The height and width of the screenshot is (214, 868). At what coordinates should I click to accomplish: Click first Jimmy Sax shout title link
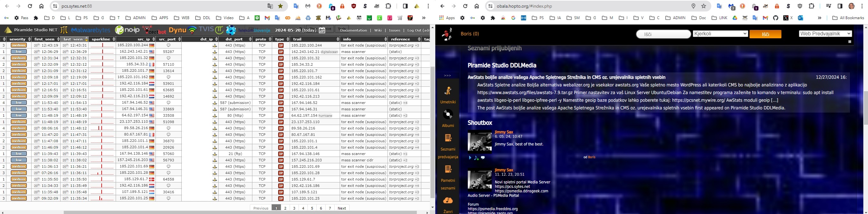pyautogui.click(x=504, y=132)
